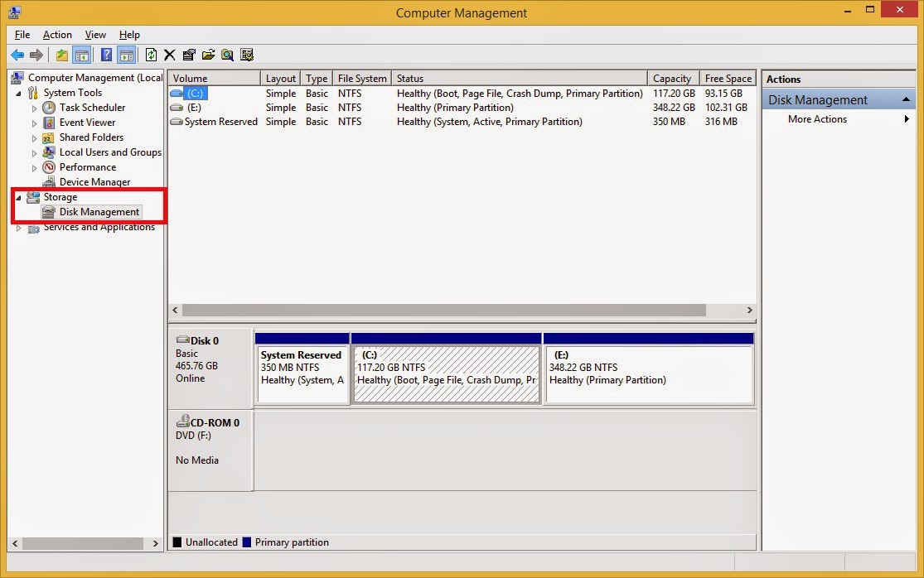Click the magnifying glass toolbar icon
This screenshot has height=578, width=924.
click(227, 55)
